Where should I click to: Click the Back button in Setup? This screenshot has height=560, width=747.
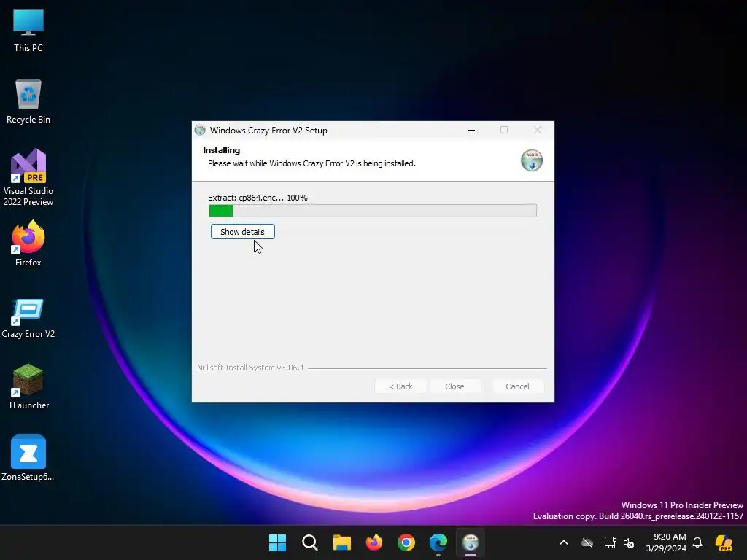400,386
